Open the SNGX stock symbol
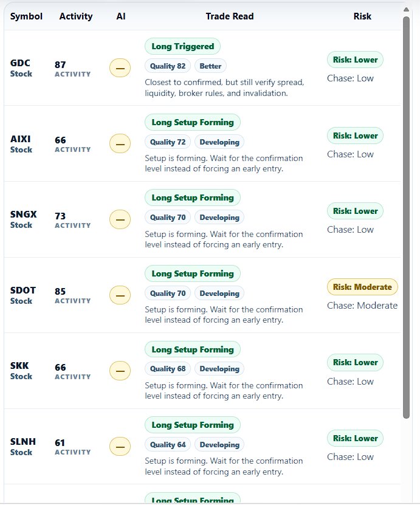420x505 pixels. tap(24, 215)
